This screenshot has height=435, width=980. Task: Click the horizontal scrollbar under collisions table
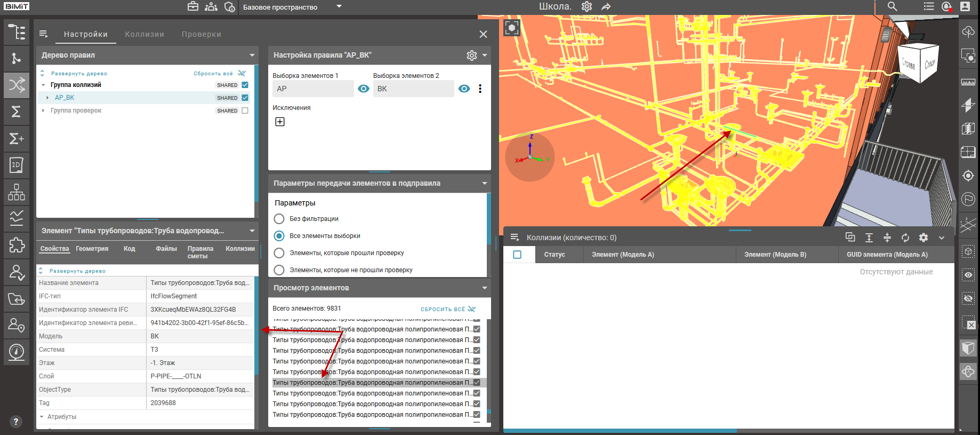(x=620, y=430)
